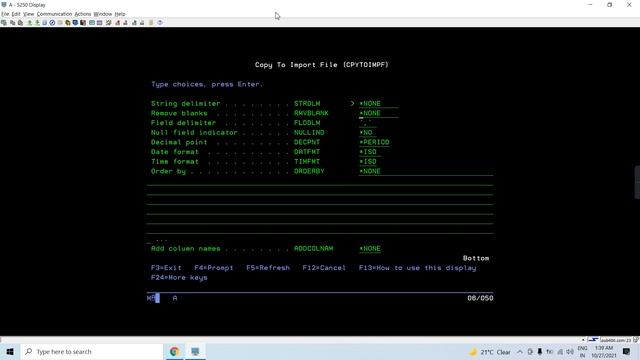The height and width of the screenshot is (360, 640).
Task: Click the FLDDLM Field delimiter field
Action: tap(367, 123)
